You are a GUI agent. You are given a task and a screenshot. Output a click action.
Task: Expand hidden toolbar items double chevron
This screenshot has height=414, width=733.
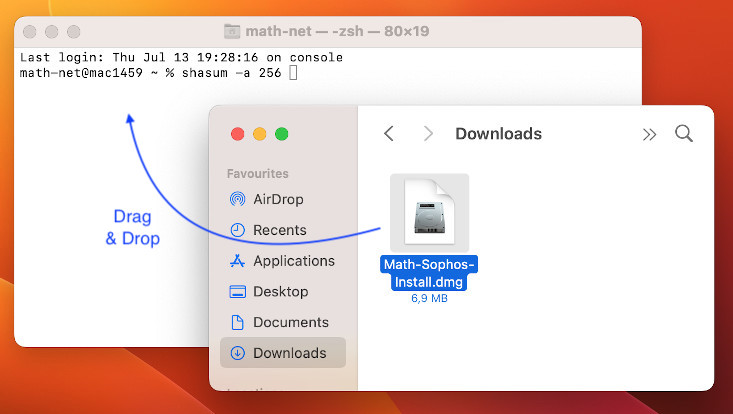(x=649, y=135)
